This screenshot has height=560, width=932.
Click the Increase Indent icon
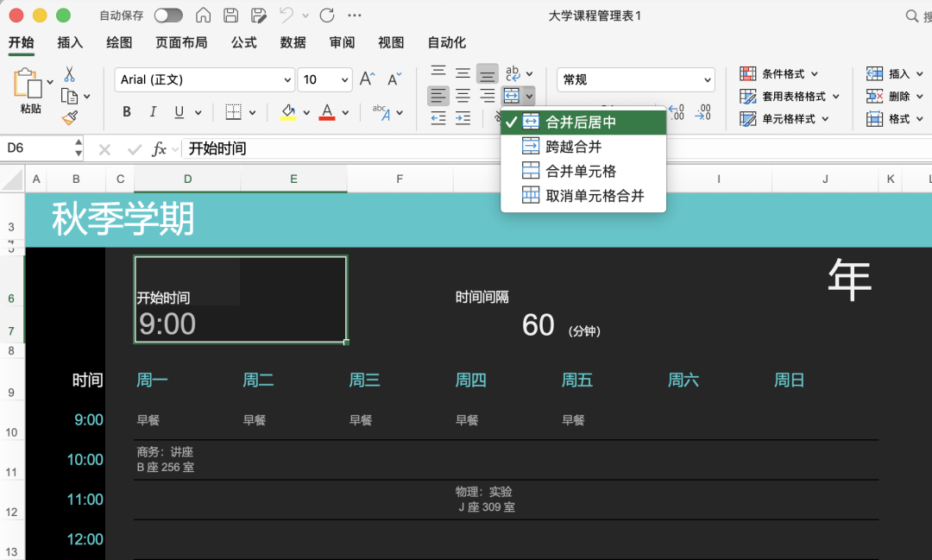(x=463, y=118)
